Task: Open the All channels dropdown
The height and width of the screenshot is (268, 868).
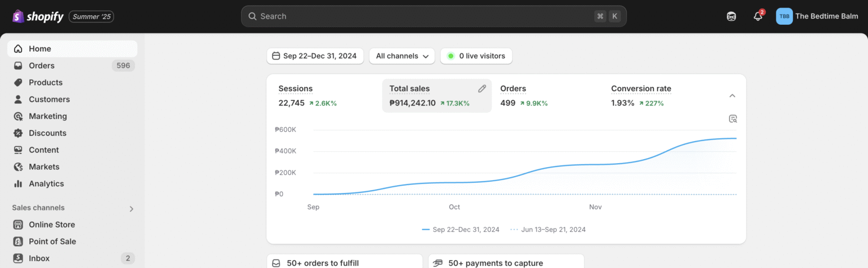Action: pos(402,56)
